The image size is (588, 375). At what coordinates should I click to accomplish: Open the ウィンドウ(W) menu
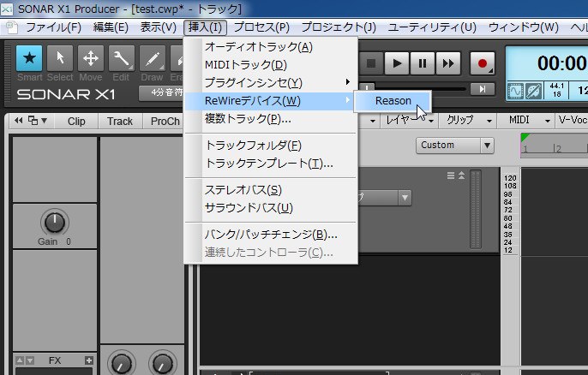pyautogui.click(x=524, y=27)
